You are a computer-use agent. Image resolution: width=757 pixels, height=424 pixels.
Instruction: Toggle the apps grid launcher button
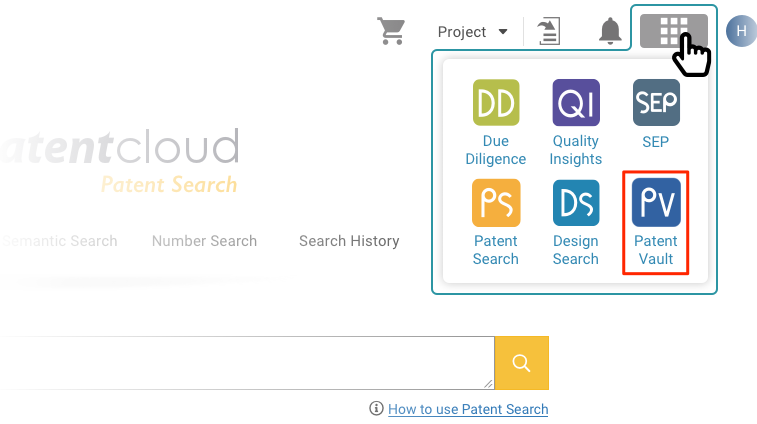673,31
